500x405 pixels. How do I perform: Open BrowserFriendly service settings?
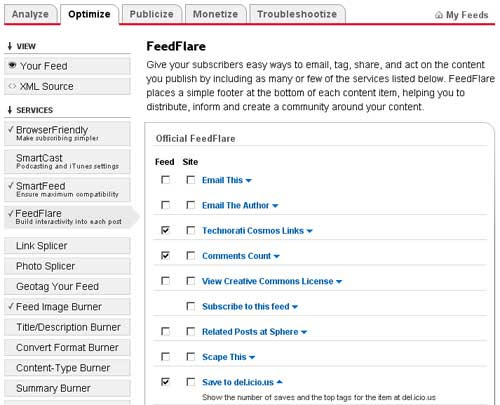tap(67, 134)
